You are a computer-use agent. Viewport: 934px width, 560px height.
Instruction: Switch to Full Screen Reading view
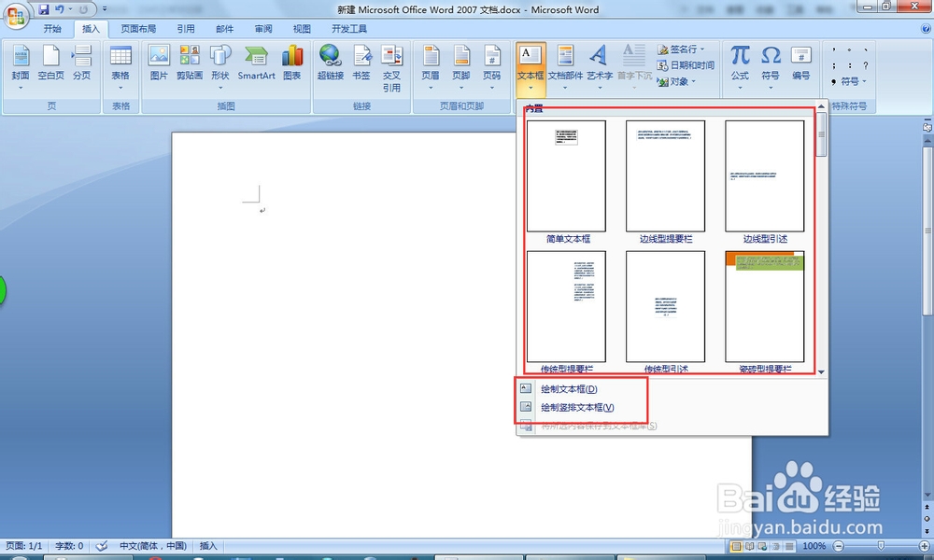749,546
